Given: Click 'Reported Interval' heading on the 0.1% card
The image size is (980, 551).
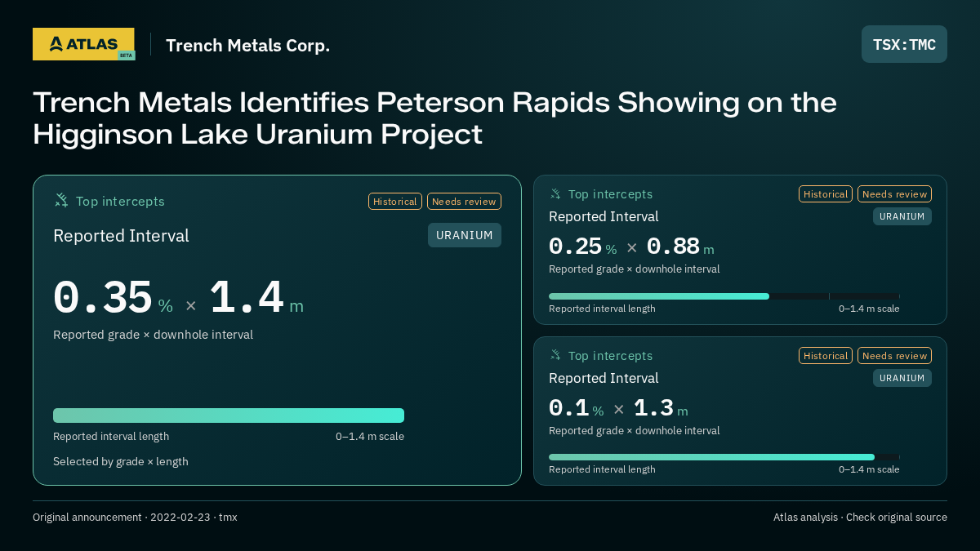Looking at the screenshot, I should 604,378.
